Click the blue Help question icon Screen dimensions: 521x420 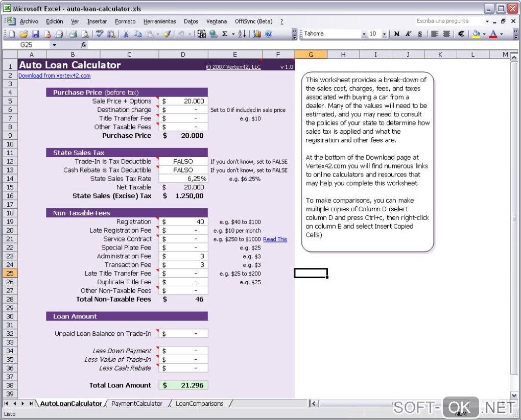click(x=269, y=34)
